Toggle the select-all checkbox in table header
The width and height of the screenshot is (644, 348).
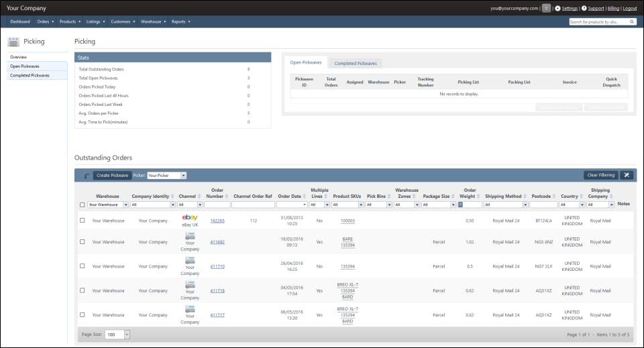tap(83, 205)
